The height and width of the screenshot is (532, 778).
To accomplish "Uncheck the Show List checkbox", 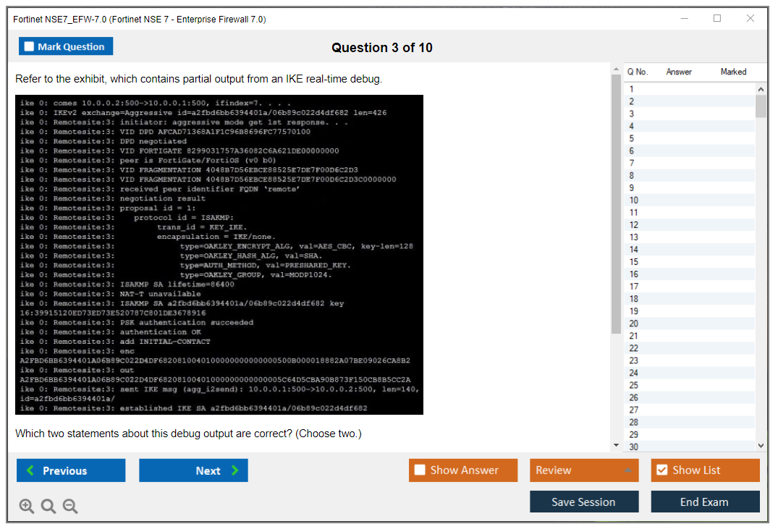I will pyautogui.click(x=661, y=470).
